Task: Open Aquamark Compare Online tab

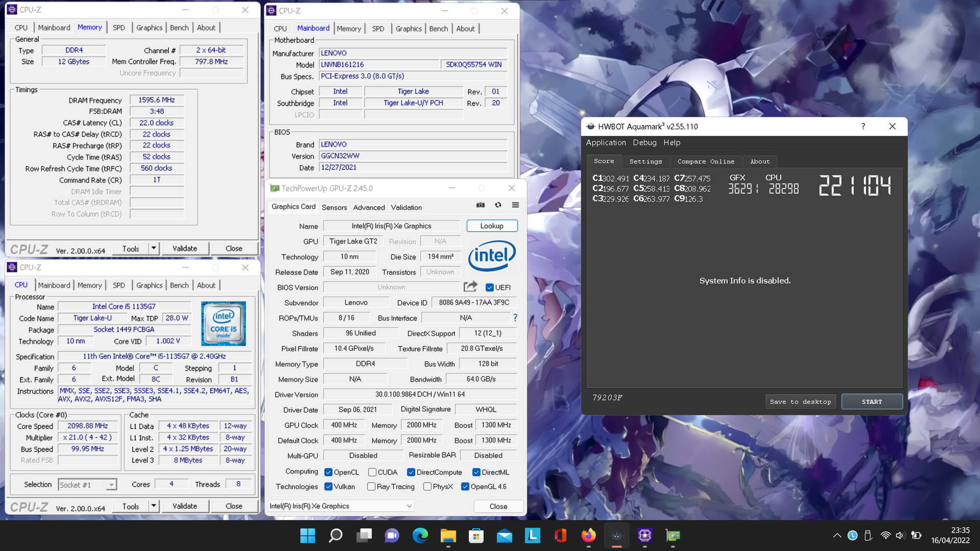Action: (x=706, y=161)
